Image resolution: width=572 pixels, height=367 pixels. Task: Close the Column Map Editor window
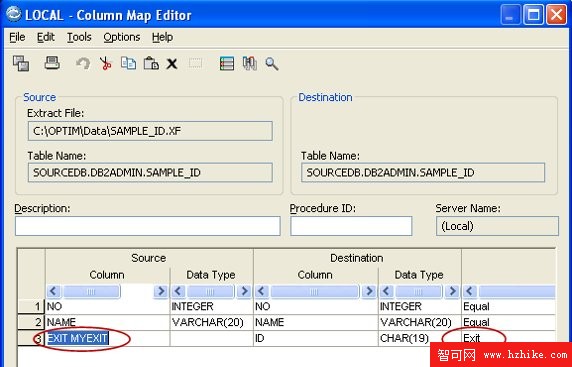pyautogui.click(x=556, y=15)
